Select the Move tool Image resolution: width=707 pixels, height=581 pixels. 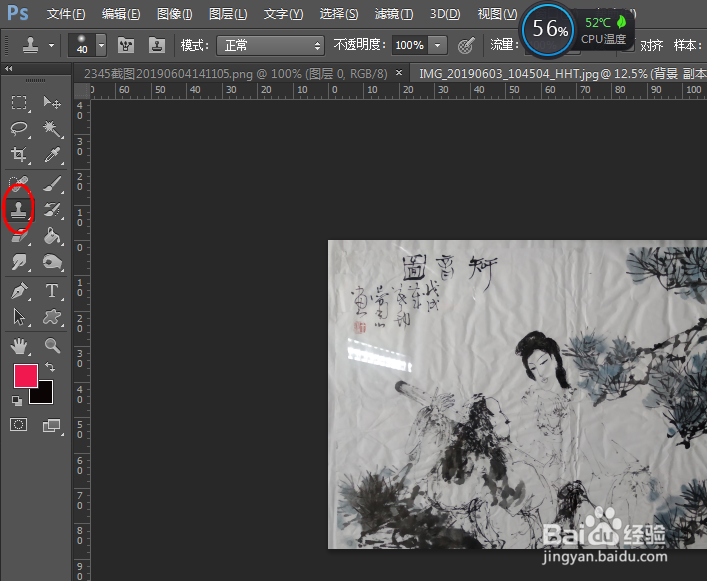point(52,103)
